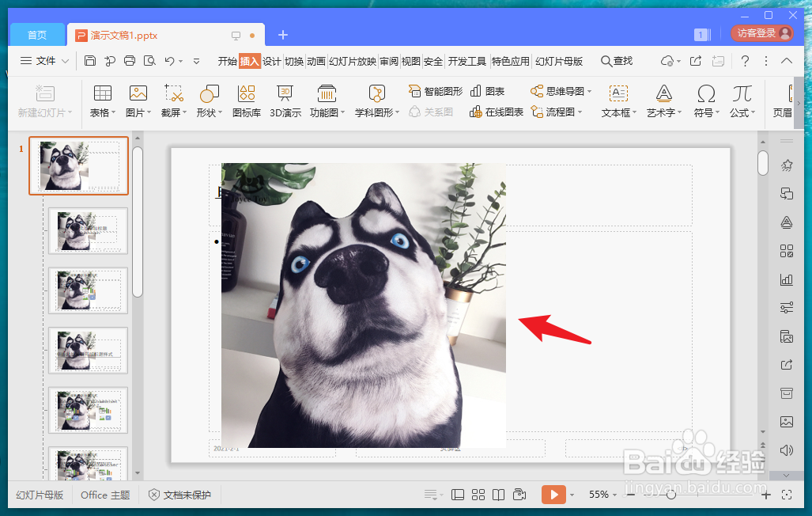Open the picture icon in right sidebar
This screenshot has width=812, height=516.
[x=786, y=422]
